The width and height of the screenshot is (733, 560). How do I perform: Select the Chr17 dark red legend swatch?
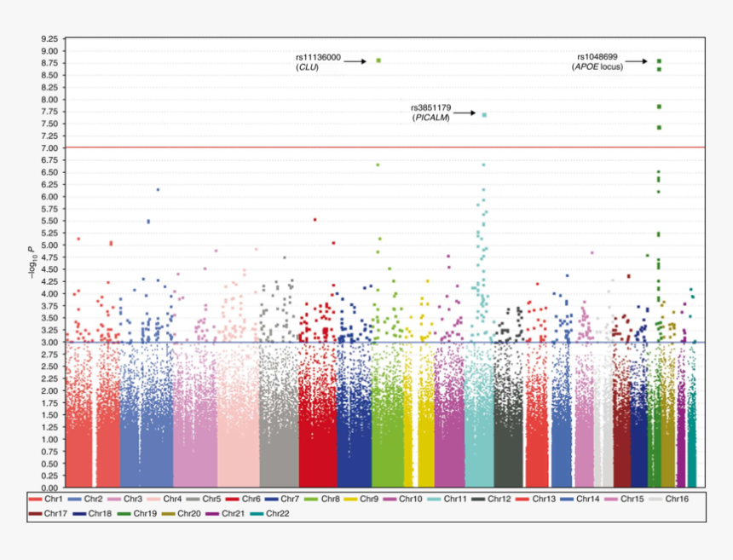(36, 512)
